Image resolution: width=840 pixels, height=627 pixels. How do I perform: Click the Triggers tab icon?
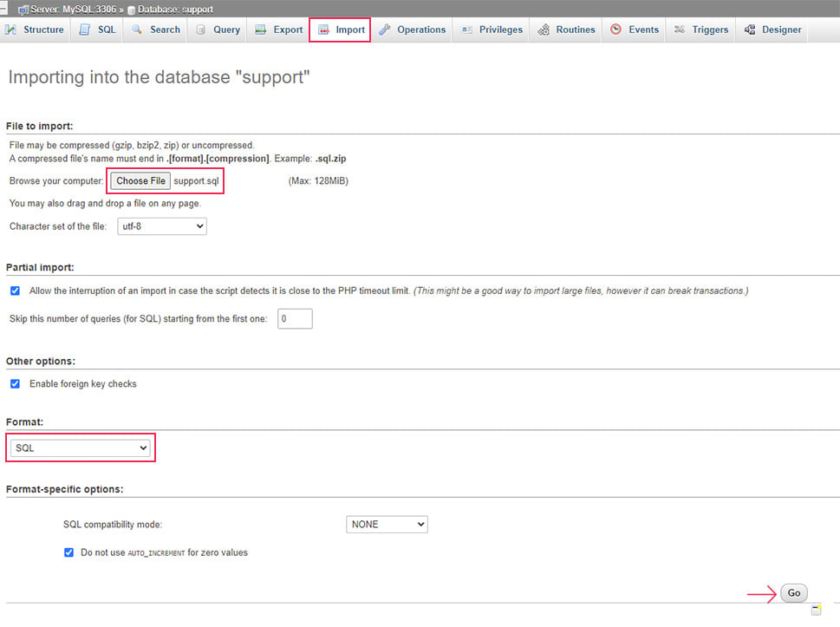click(680, 29)
